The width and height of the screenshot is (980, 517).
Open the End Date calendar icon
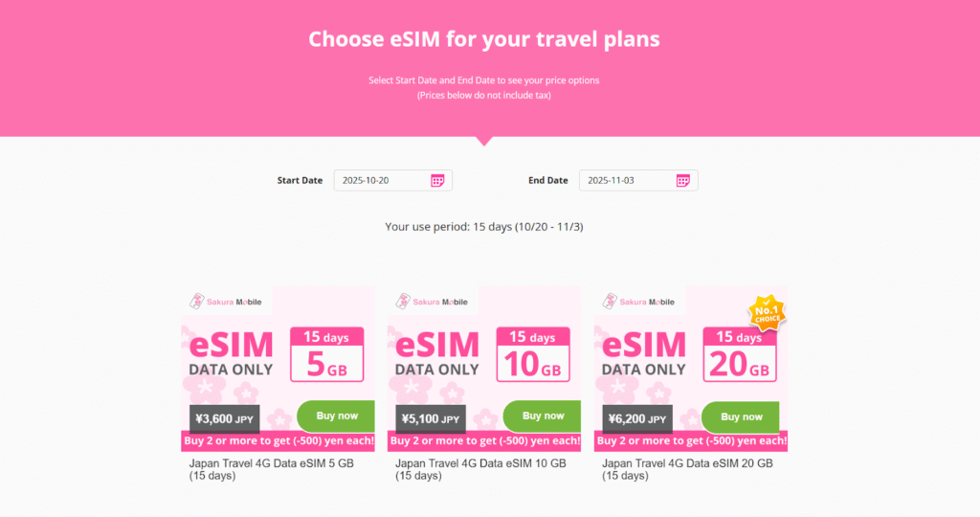(683, 180)
